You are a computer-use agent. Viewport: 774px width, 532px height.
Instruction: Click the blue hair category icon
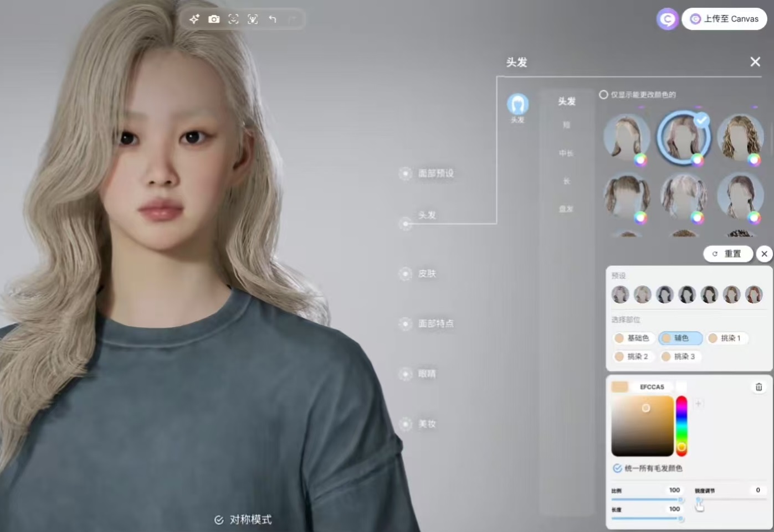517,104
